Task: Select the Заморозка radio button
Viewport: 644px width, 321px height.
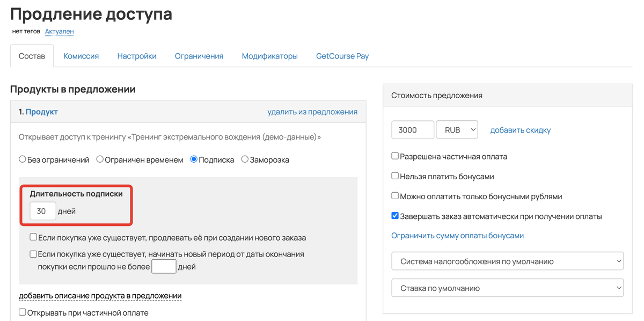Action: [245, 159]
